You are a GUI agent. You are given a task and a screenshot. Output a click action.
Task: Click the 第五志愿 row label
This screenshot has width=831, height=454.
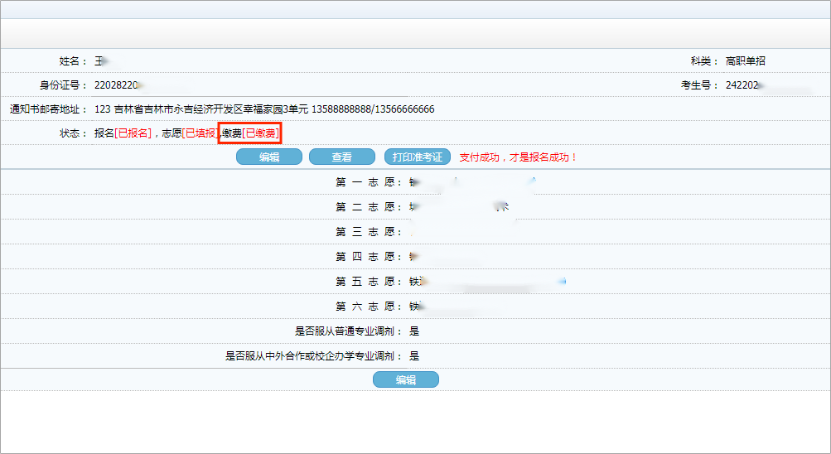(x=368, y=281)
